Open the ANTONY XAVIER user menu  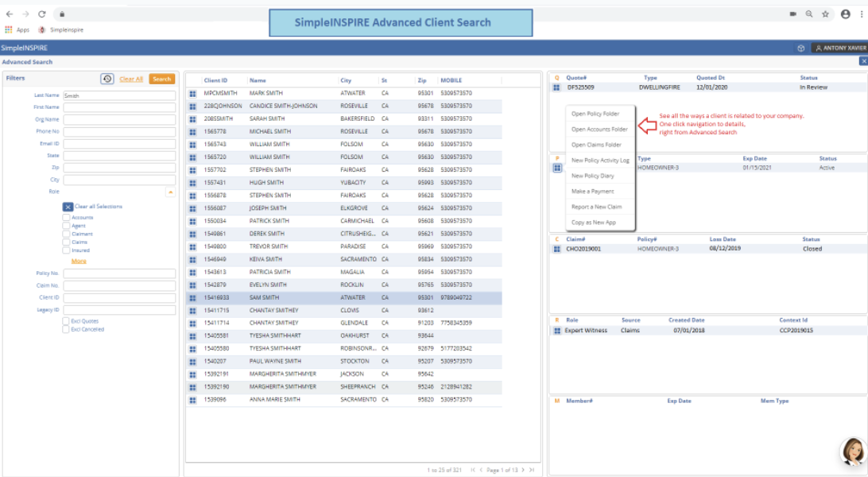pyautogui.click(x=839, y=48)
